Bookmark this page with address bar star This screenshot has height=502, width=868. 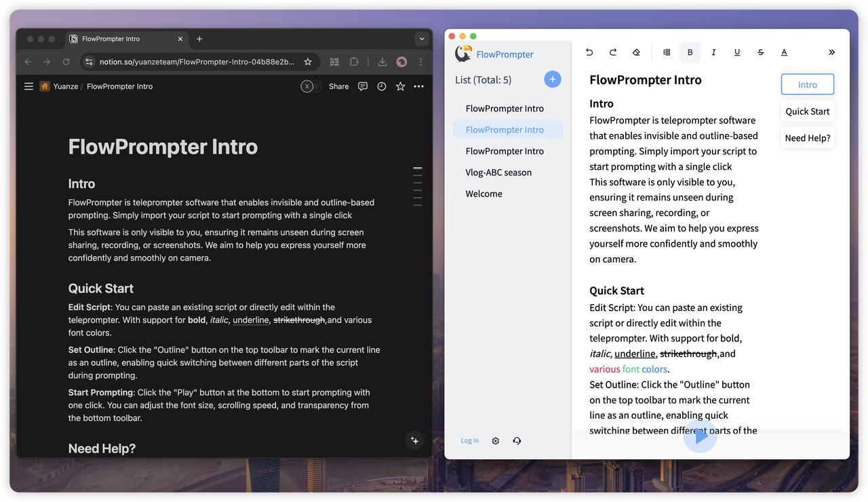pyautogui.click(x=308, y=62)
